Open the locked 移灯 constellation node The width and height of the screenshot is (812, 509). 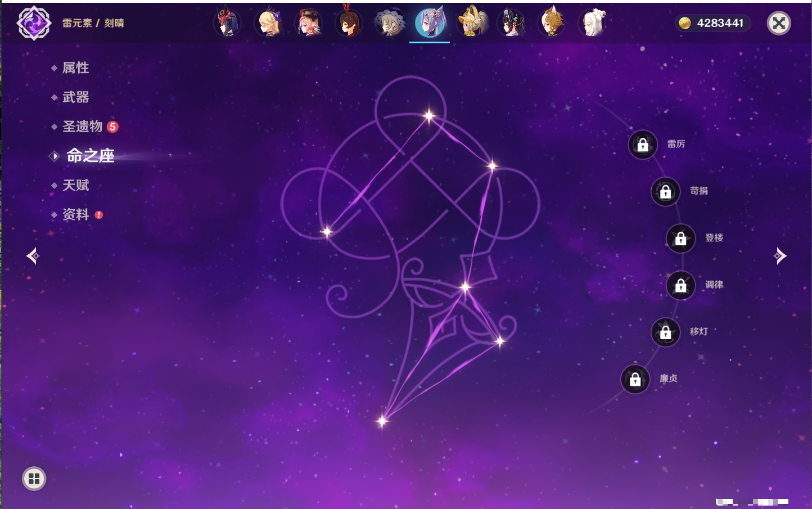666,332
